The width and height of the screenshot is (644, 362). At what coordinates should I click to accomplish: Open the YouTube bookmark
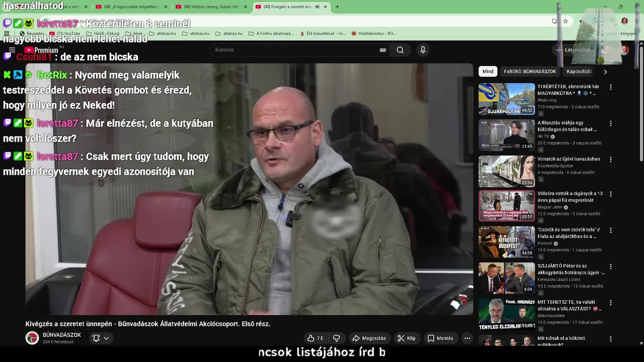coord(64,33)
